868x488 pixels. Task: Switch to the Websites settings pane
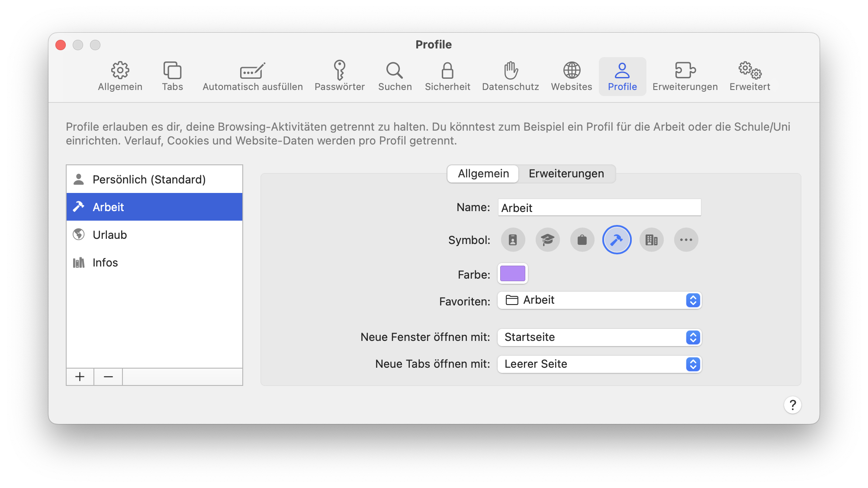[571, 76]
